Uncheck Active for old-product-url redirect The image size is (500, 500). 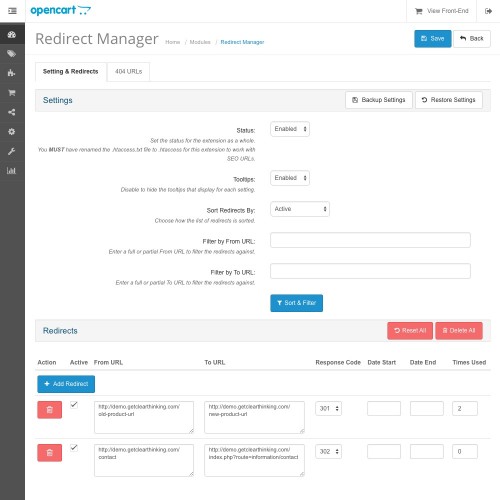(74, 405)
